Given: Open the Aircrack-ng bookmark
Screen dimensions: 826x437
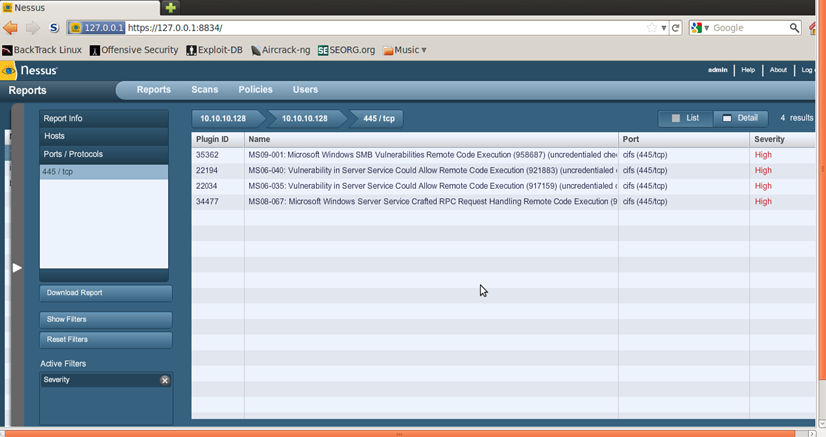Looking at the screenshot, I should 280,50.
